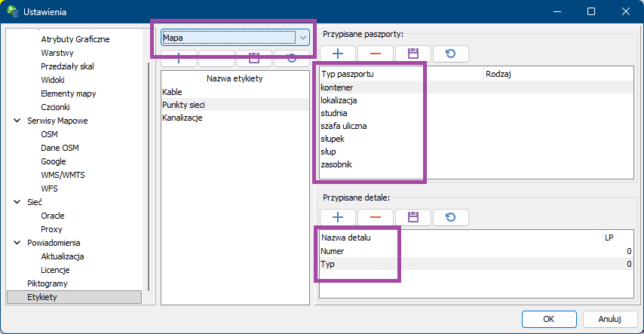Click the remove passport minus icon
The image size is (644, 334).
point(376,54)
